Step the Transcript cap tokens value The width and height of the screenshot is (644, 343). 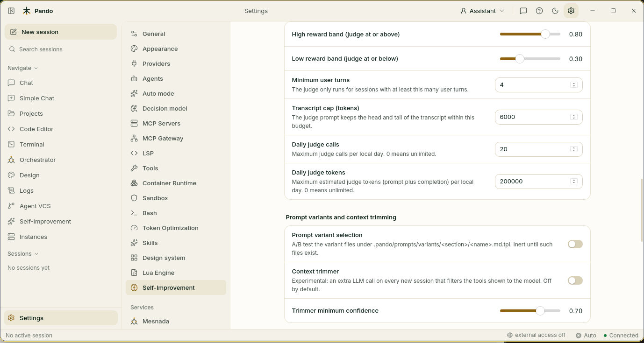click(574, 117)
